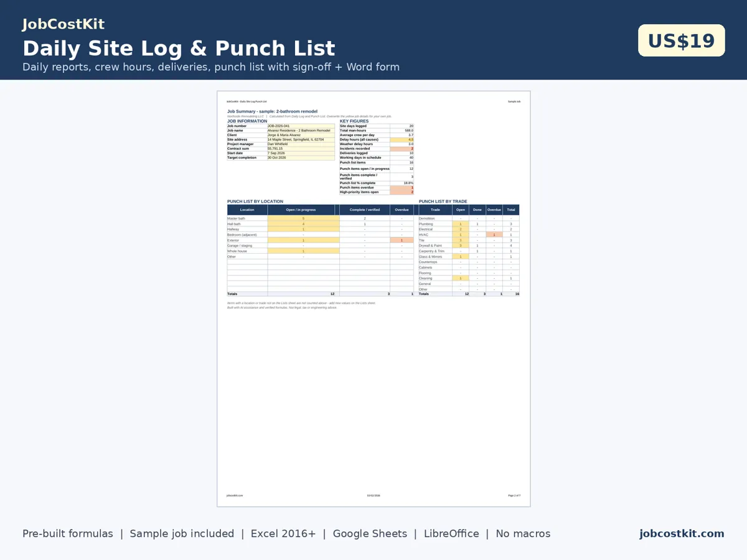
Task: Click the 'JOB INFORMATION' section heading
Action: click(x=247, y=121)
